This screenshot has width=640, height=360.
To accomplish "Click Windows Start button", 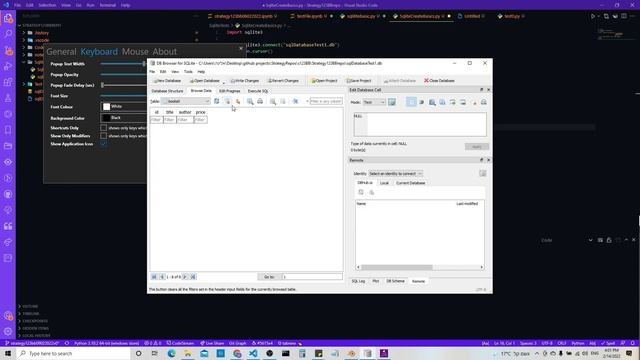I will click(8, 353).
